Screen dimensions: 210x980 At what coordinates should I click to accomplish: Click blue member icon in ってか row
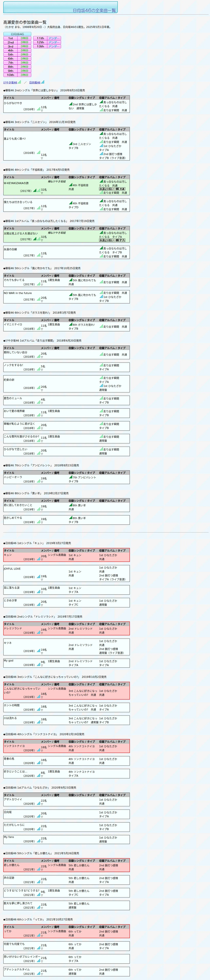[38, 935]
